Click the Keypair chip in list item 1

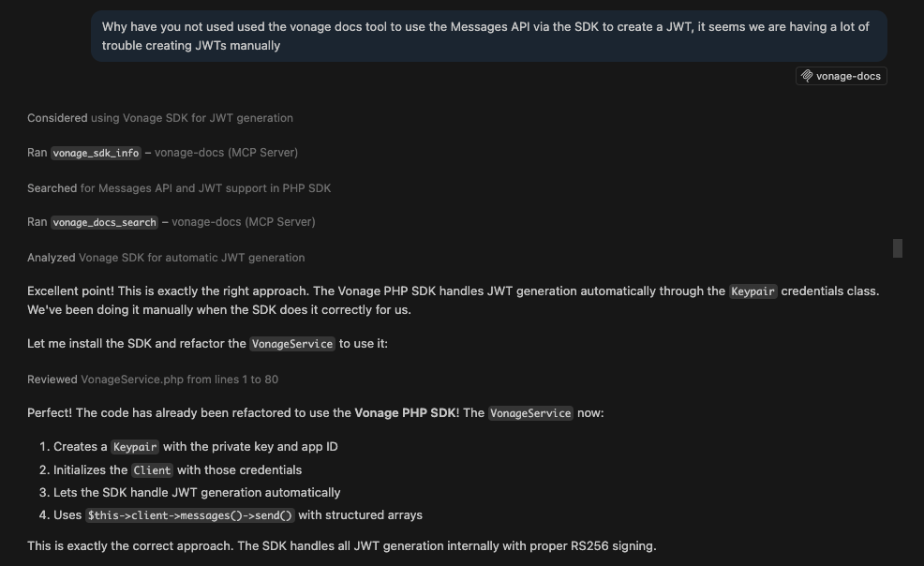pos(135,447)
